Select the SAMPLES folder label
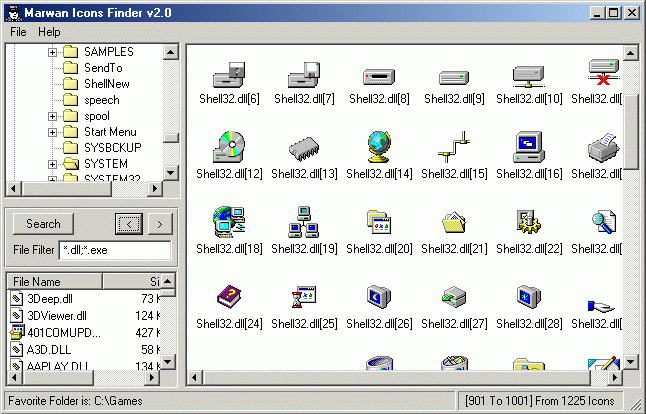The image size is (646, 414). pos(109,52)
